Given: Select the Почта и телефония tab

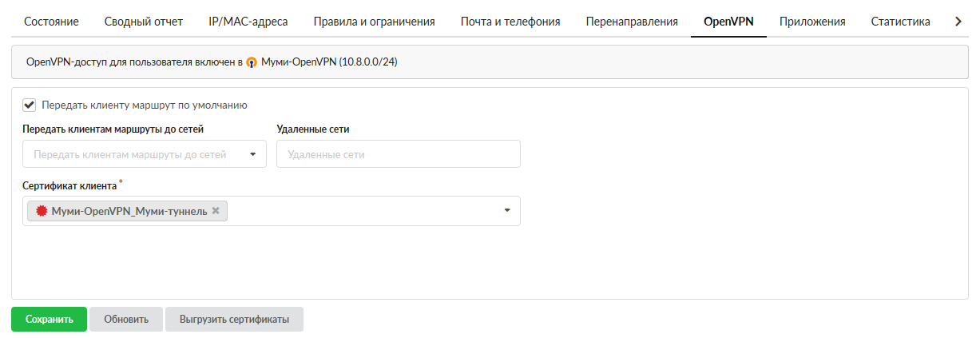Looking at the screenshot, I should click(x=510, y=22).
